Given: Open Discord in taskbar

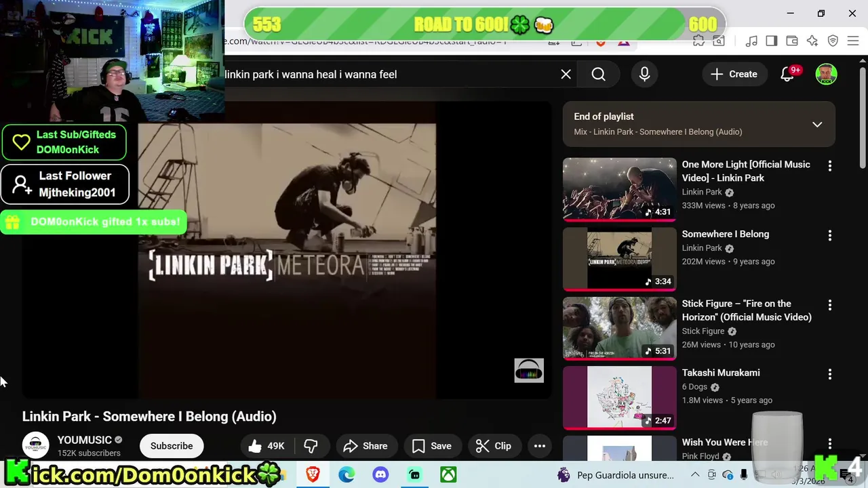Looking at the screenshot, I should [380, 475].
